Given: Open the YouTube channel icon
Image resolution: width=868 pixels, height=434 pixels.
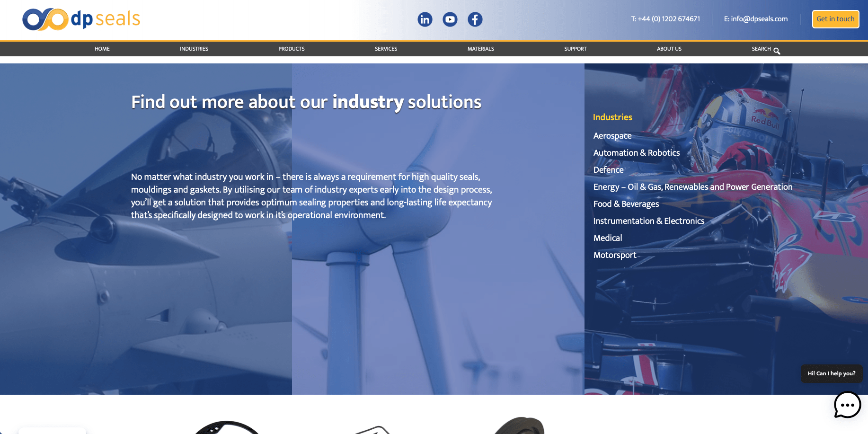Looking at the screenshot, I should [x=450, y=19].
